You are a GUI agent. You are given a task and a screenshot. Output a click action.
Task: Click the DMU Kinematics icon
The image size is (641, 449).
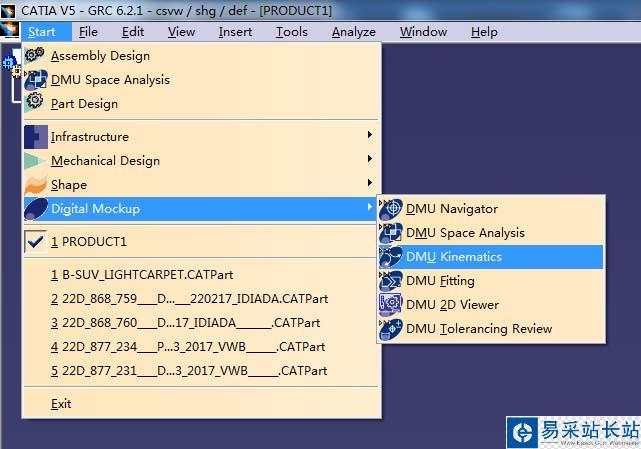(391, 257)
